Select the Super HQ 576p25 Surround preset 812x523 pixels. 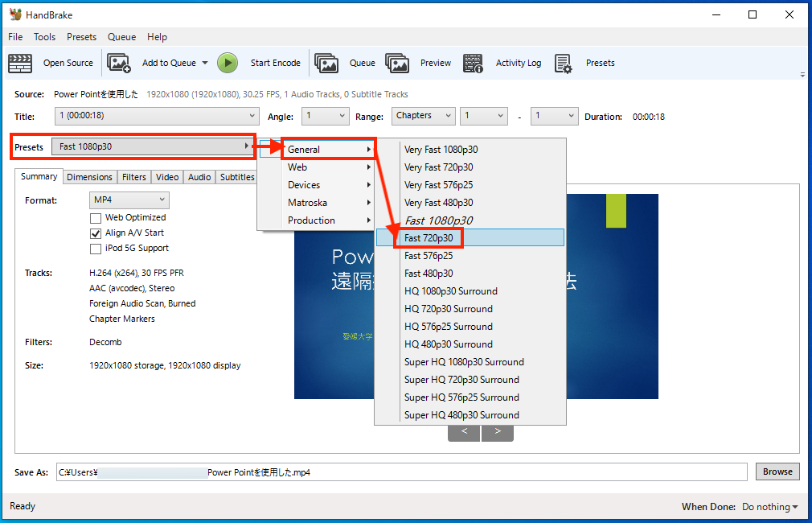tap(470, 397)
